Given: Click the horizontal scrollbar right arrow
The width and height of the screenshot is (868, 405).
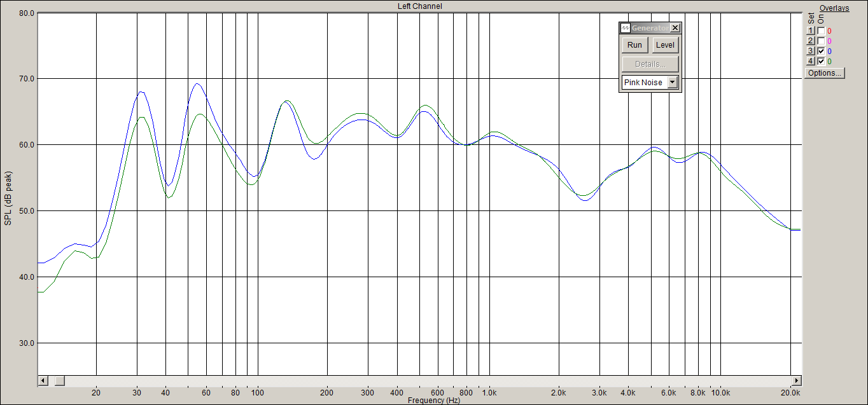Looking at the screenshot, I should pos(795,380).
